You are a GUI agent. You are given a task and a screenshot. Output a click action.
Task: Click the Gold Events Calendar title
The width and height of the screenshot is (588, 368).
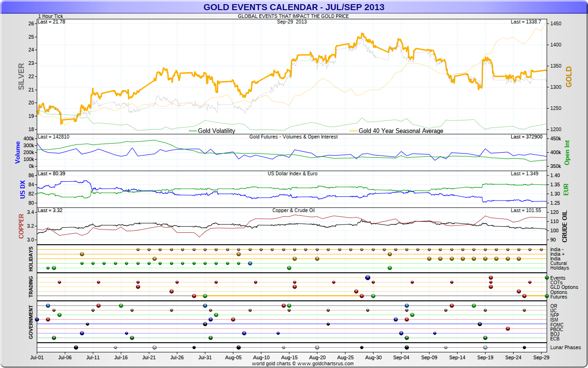[x=294, y=7]
